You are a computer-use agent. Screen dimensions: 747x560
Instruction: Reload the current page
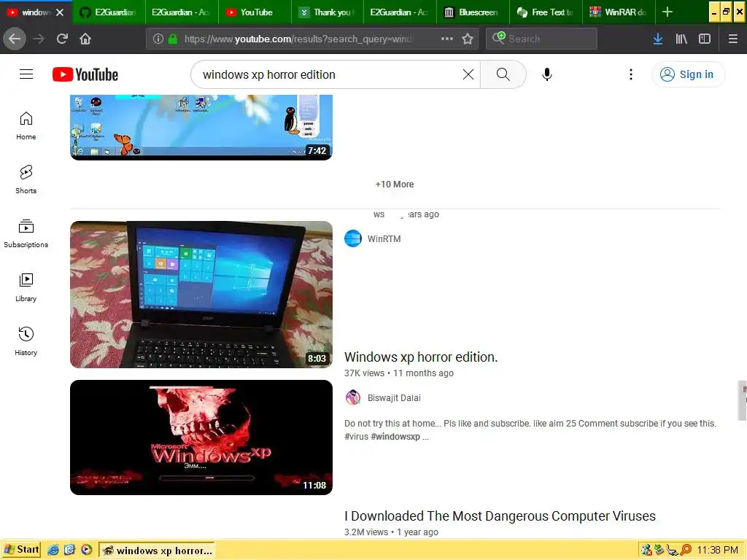click(x=62, y=39)
